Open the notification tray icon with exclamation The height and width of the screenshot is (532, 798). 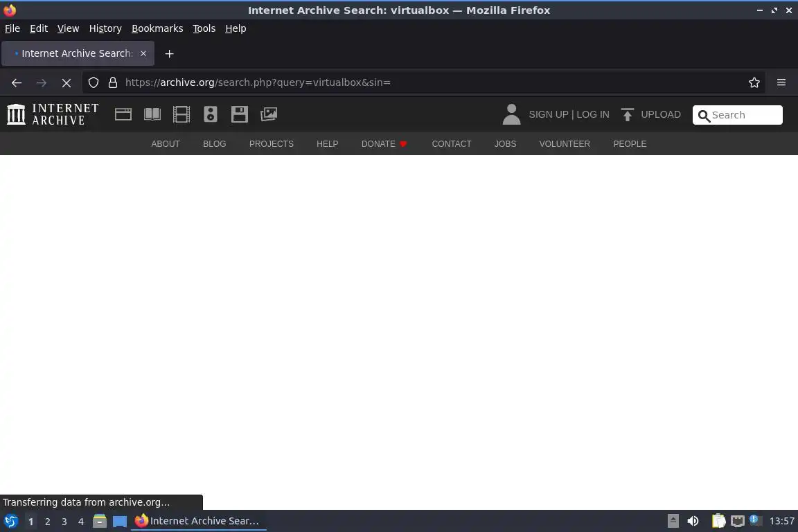click(756, 520)
